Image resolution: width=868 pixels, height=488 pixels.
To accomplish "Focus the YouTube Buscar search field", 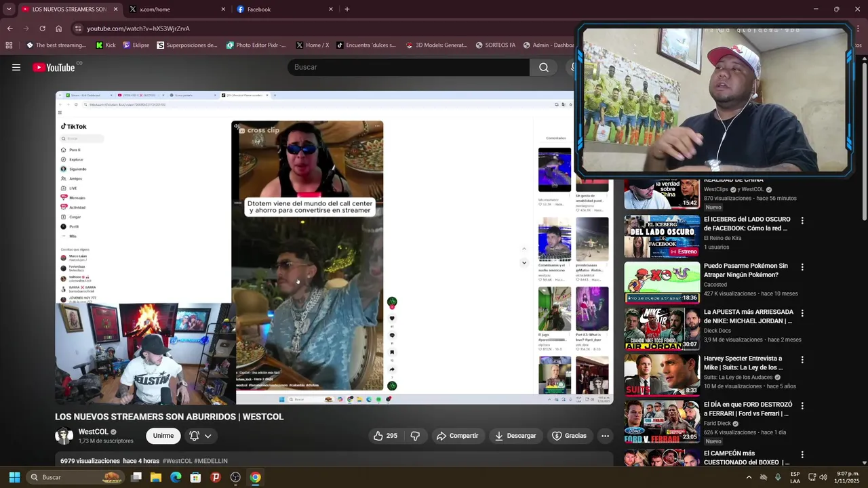I will pos(408,67).
